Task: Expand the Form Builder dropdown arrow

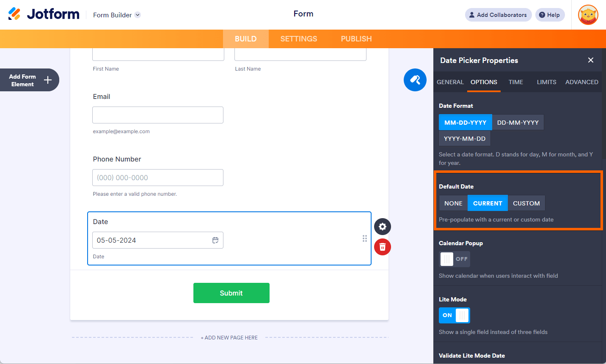Action: click(138, 15)
